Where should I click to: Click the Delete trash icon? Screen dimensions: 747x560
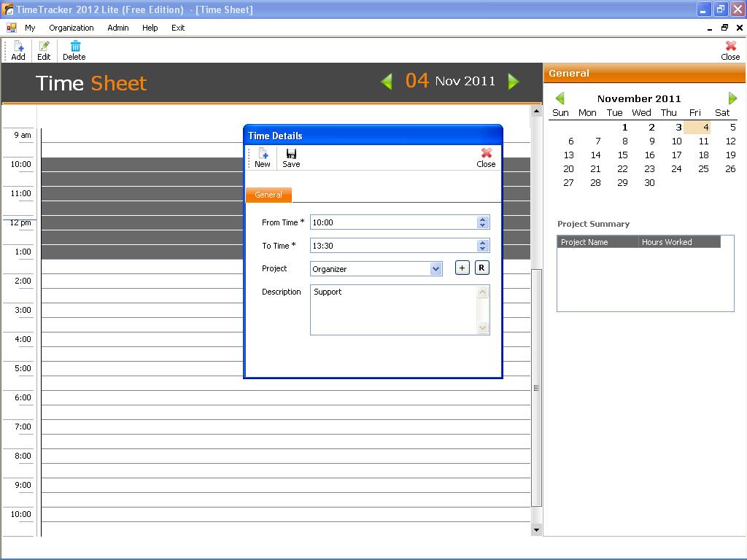point(74,50)
